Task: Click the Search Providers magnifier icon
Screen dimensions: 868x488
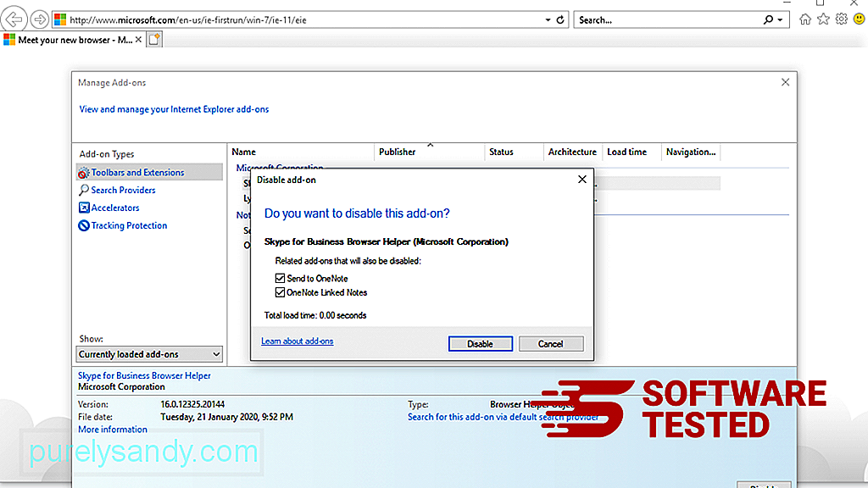Action: coord(84,191)
